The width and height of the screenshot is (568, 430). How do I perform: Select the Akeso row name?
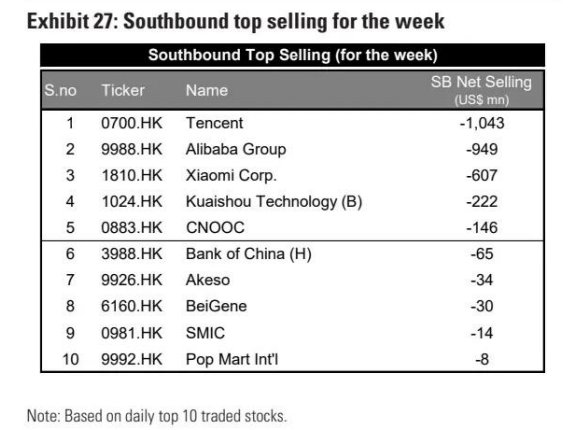(208, 280)
